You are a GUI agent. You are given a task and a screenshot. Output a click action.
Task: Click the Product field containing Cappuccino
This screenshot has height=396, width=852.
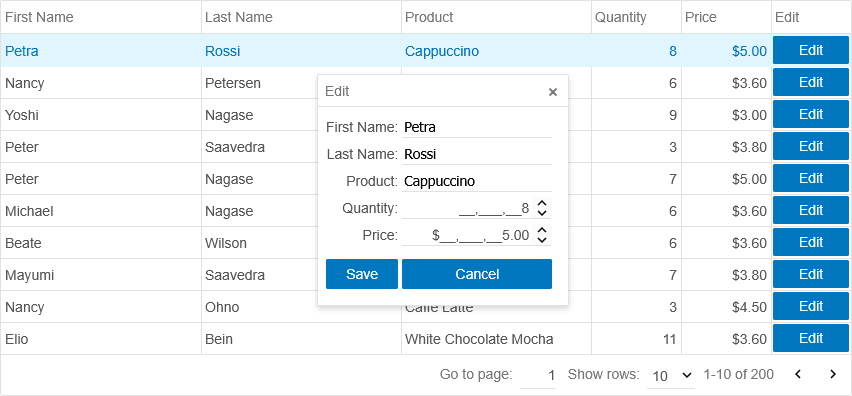477,181
